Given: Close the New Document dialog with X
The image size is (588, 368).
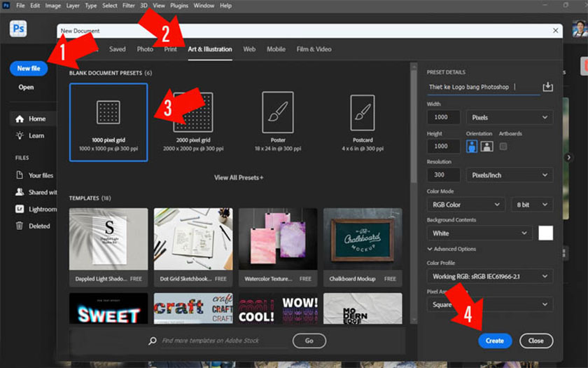Looking at the screenshot, I should click(556, 31).
